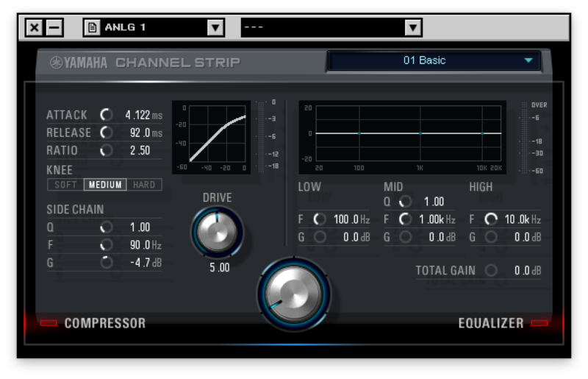Click the TOTAL GAIN knob
Viewport: 588px width, 379px height.
pyautogui.click(x=491, y=270)
